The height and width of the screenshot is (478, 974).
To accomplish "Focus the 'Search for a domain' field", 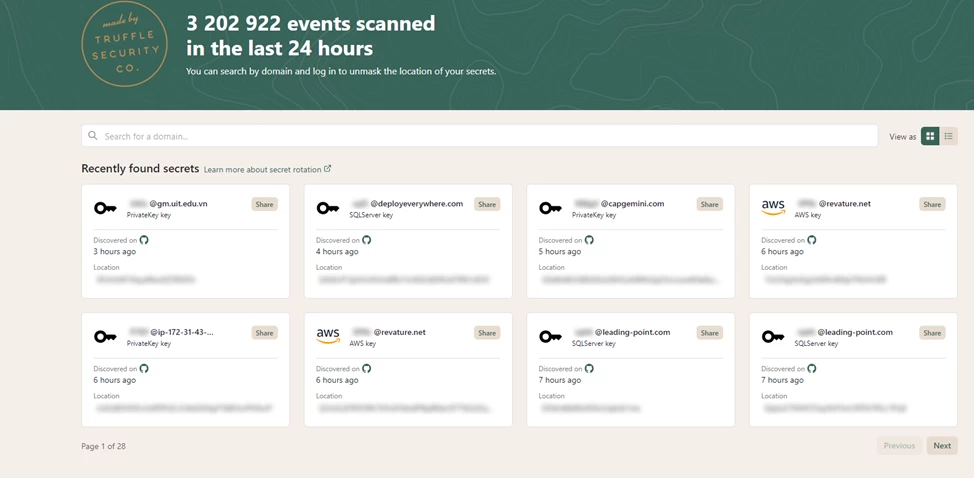I will [480, 136].
